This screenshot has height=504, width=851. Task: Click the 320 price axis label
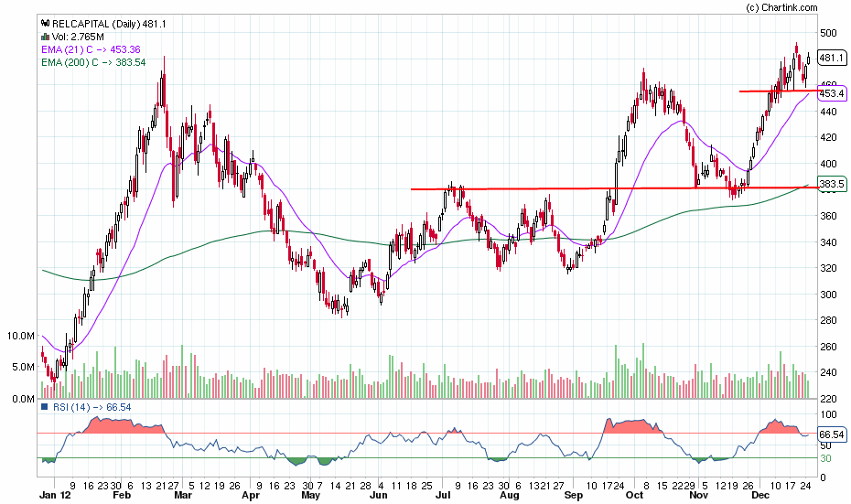(x=828, y=268)
